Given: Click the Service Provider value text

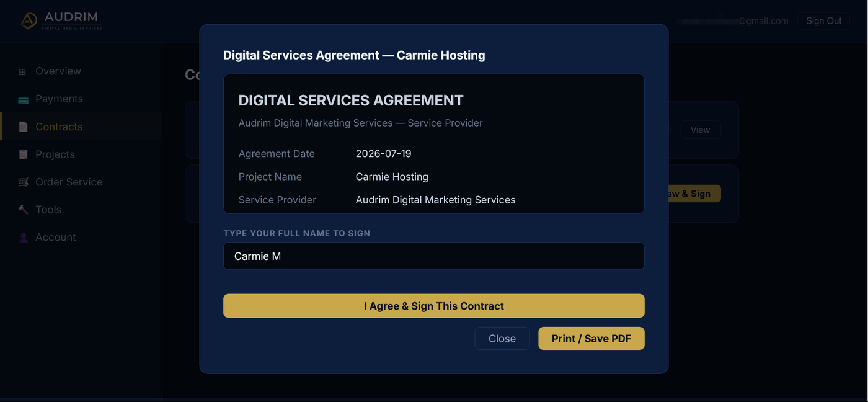Looking at the screenshot, I should [x=436, y=200].
